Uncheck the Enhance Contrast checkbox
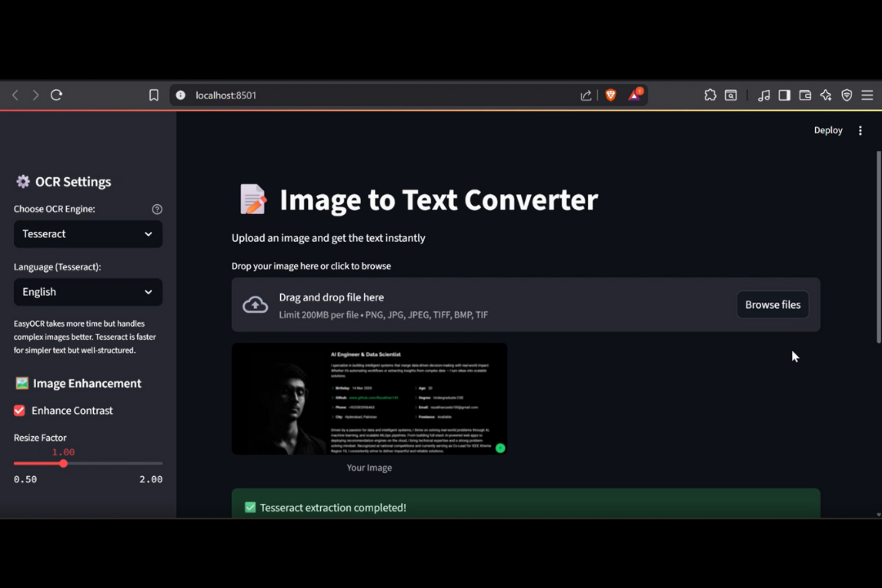The width and height of the screenshot is (882, 588). tap(20, 411)
